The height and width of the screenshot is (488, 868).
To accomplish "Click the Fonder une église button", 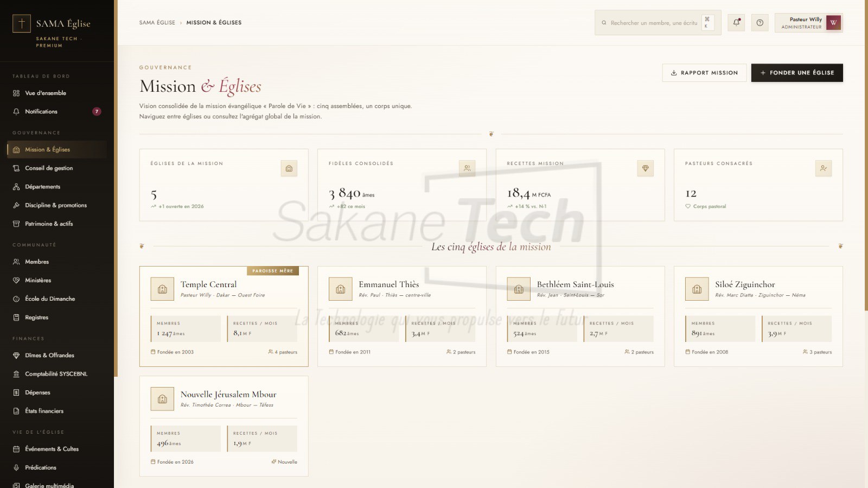I will [797, 73].
